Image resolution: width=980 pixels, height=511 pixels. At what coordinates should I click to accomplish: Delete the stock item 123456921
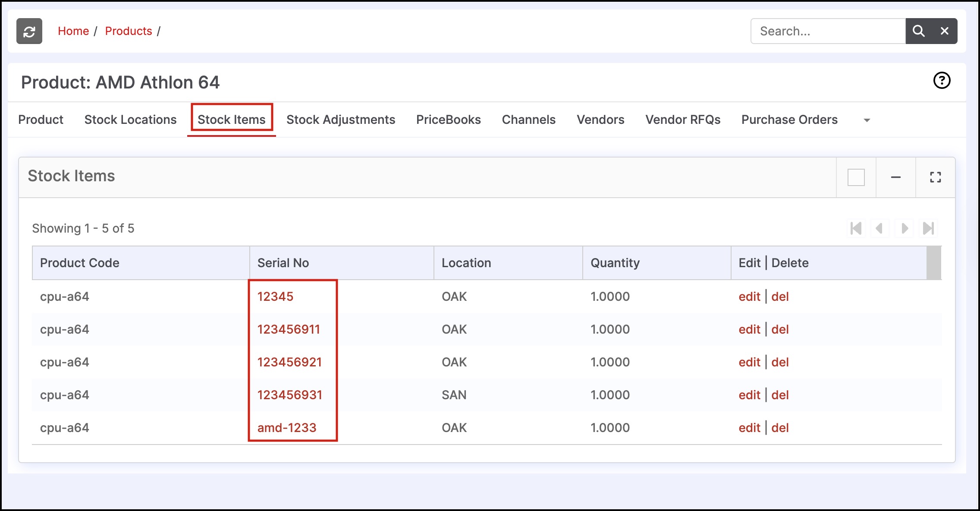[x=780, y=362]
